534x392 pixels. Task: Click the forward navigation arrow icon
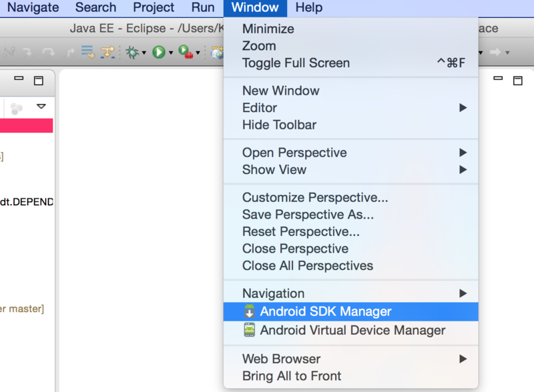pyautogui.click(x=495, y=52)
